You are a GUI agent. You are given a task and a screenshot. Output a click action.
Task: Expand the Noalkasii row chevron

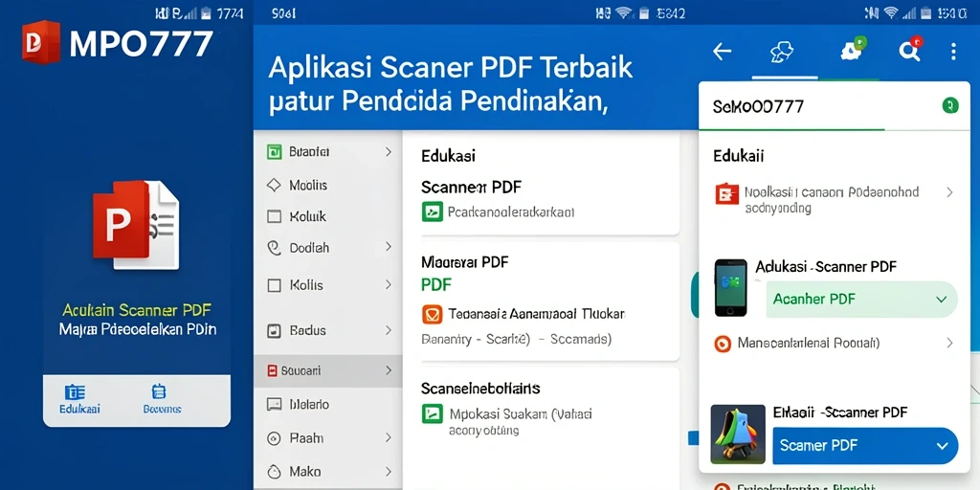pos(949,191)
